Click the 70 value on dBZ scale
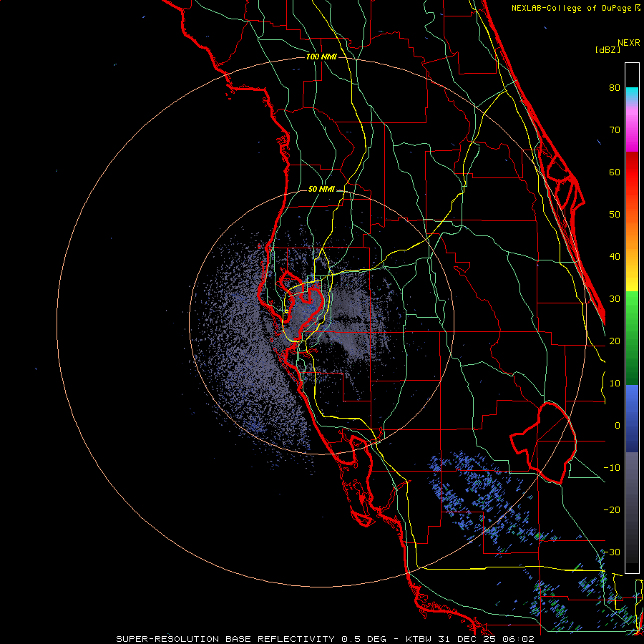Viewport: 644px width, 644px height. [615, 130]
